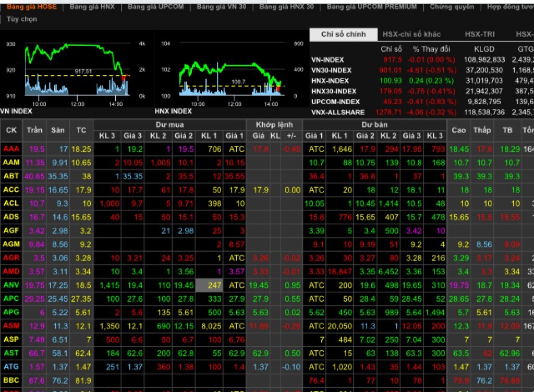534x392 pixels.
Task: Switch to the Bảng giá HNX tab
Action: coord(92,7)
